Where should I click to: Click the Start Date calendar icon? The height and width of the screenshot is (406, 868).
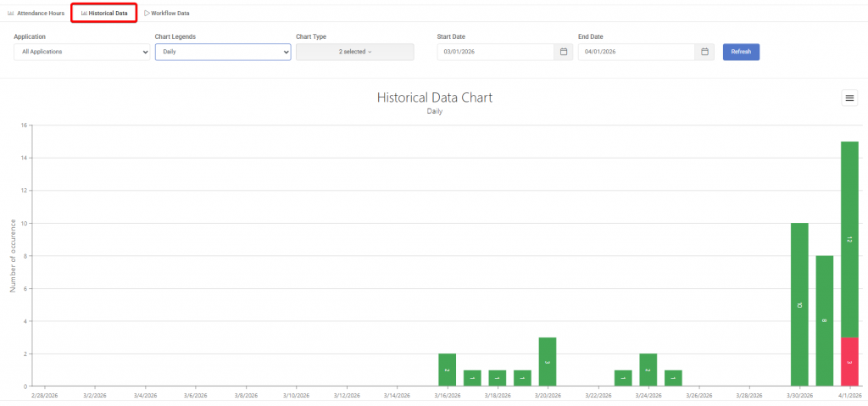(564, 52)
